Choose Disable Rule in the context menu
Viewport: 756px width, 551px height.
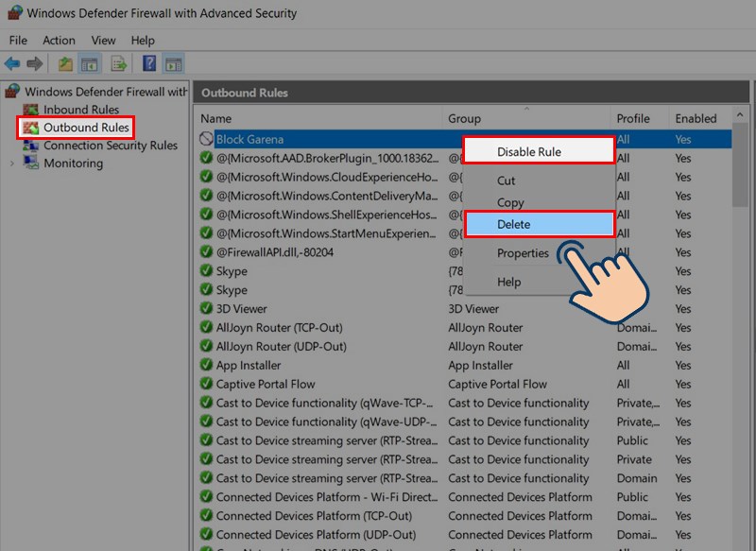[539, 151]
